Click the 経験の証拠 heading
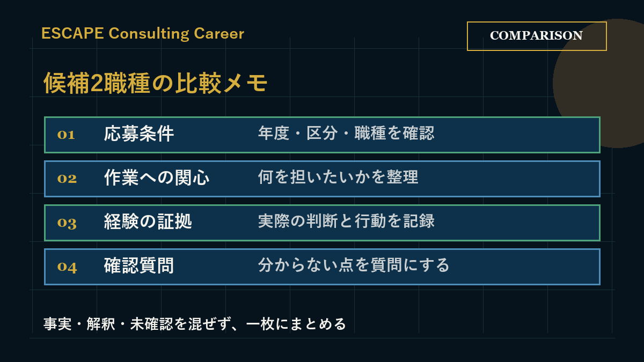 (x=148, y=222)
